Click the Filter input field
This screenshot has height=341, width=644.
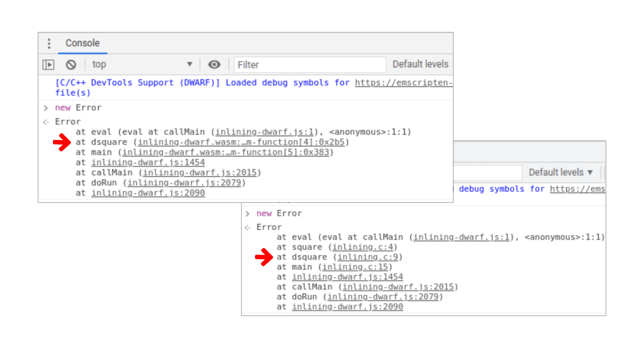click(x=298, y=65)
